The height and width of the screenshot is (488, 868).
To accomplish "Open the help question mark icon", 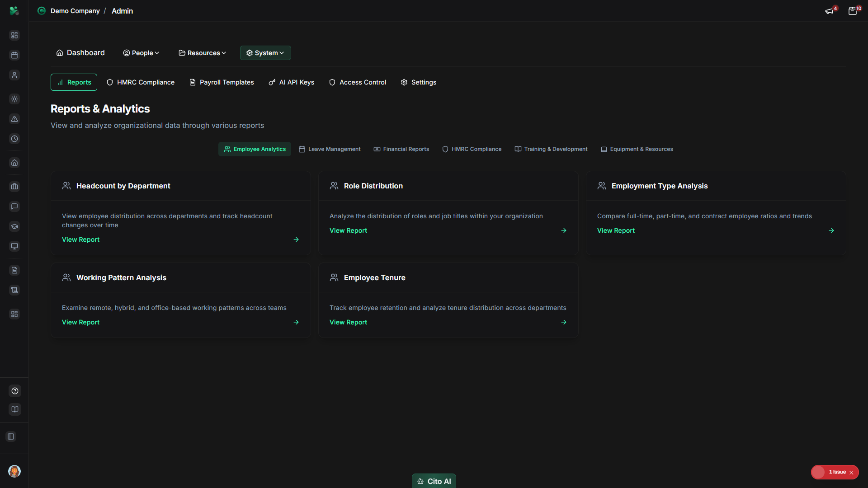I will tap(14, 391).
